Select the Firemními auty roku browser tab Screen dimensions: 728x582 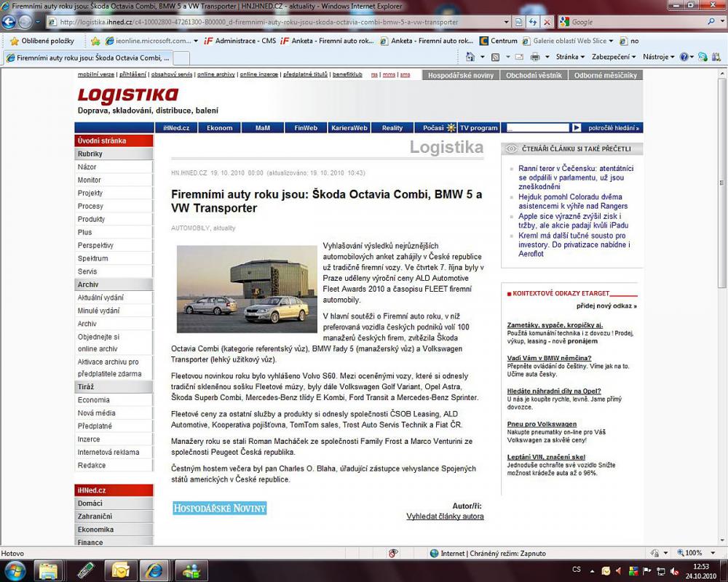[x=87, y=58]
